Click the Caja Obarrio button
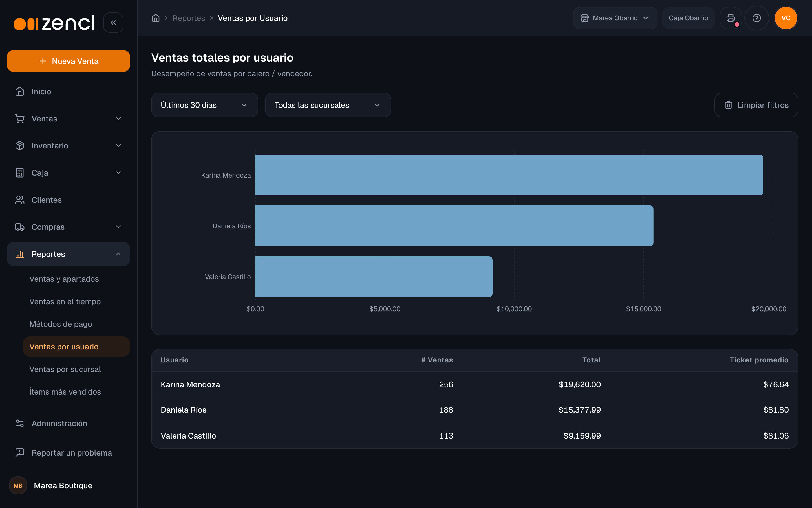This screenshot has width=812, height=508. point(688,18)
